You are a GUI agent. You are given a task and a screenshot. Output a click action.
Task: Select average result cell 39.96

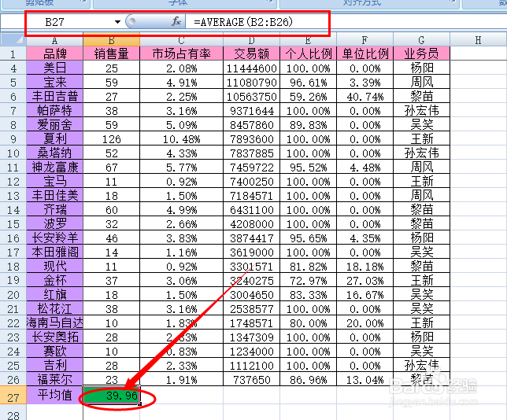point(112,395)
